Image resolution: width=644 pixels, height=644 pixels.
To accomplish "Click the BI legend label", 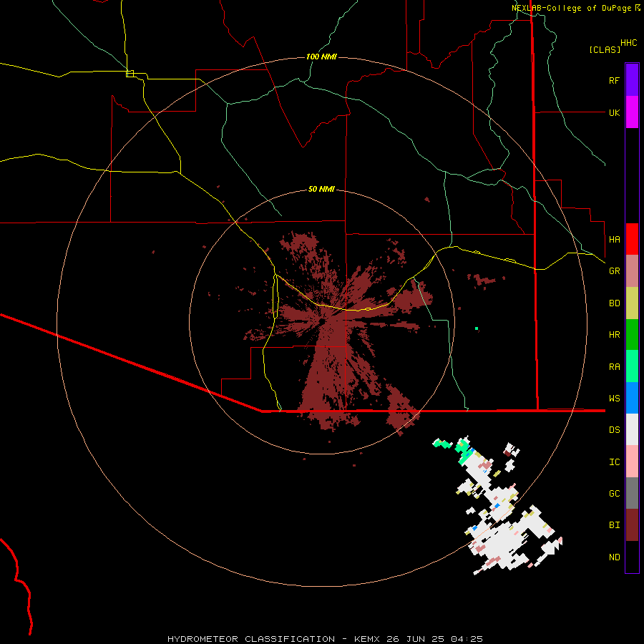I will [x=614, y=525].
